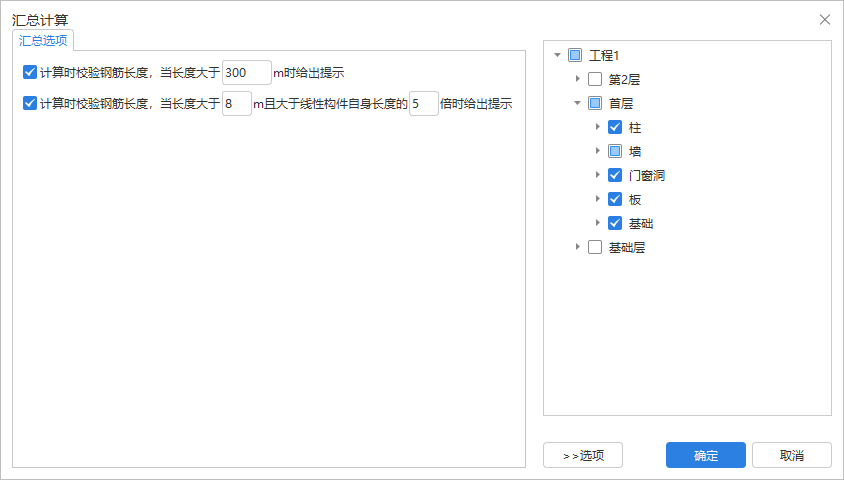The height and width of the screenshot is (480, 844).
Task: Toggle the 首层 checkbox
Action: (595, 103)
